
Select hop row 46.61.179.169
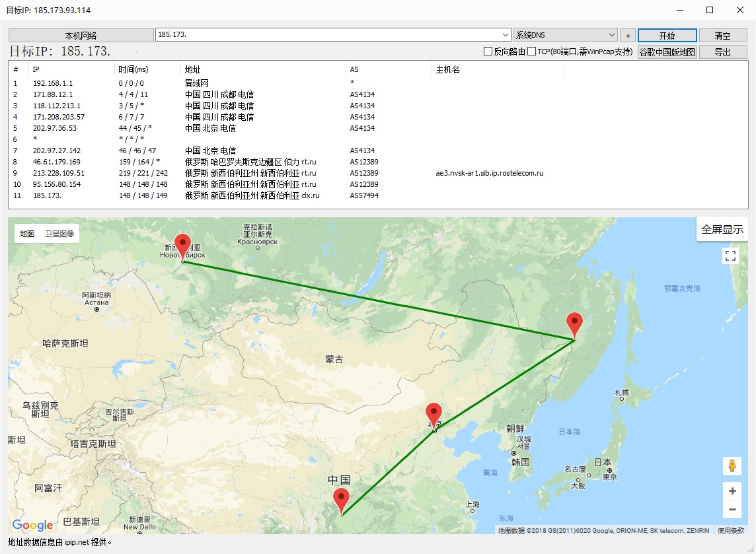click(x=378, y=162)
